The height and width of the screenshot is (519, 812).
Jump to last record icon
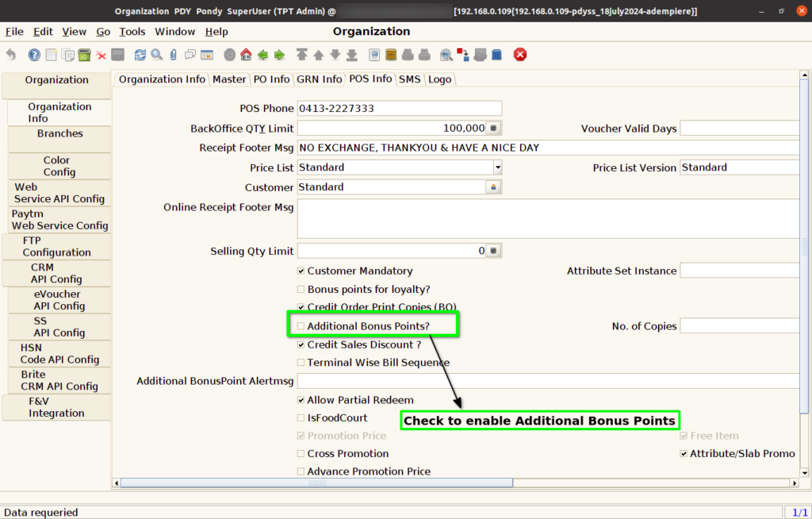point(352,55)
